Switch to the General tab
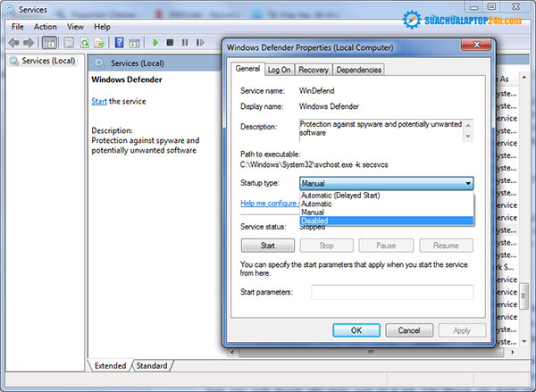536x392 pixels. click(247, 69)
